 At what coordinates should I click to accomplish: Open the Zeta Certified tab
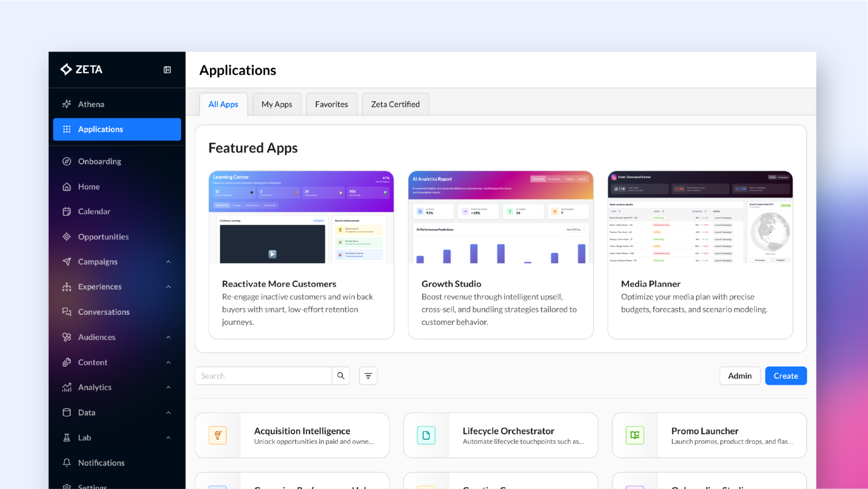[x=395, y=104]
